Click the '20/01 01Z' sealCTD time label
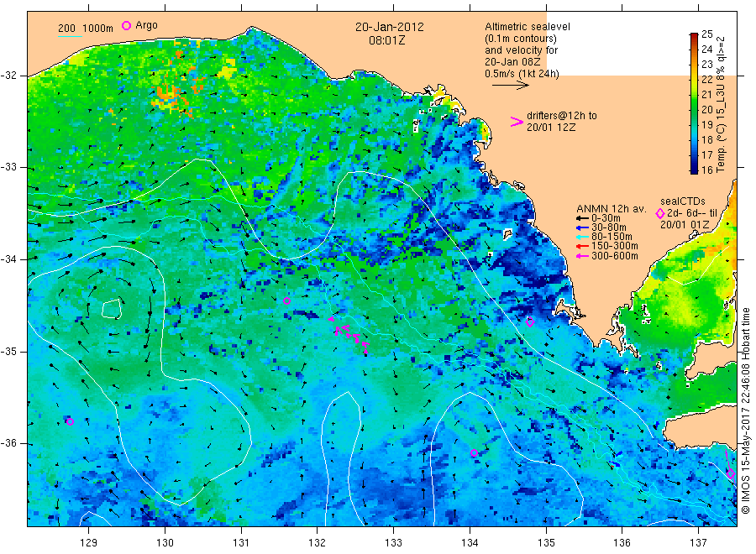The width and height of the screenshot is (756, 554). (684, 224)
